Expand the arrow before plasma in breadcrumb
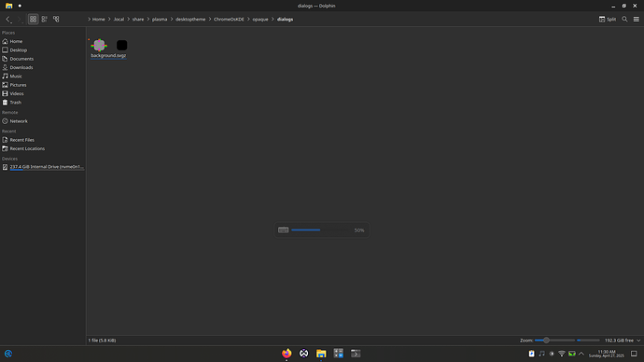Screen dimensions: 644x362 click(148, 20)
